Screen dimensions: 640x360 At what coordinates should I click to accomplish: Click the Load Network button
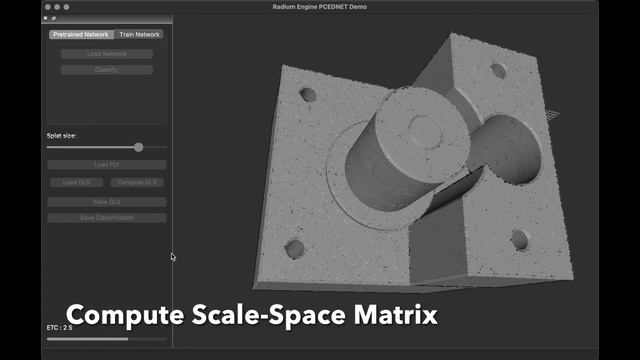(107, 53)
